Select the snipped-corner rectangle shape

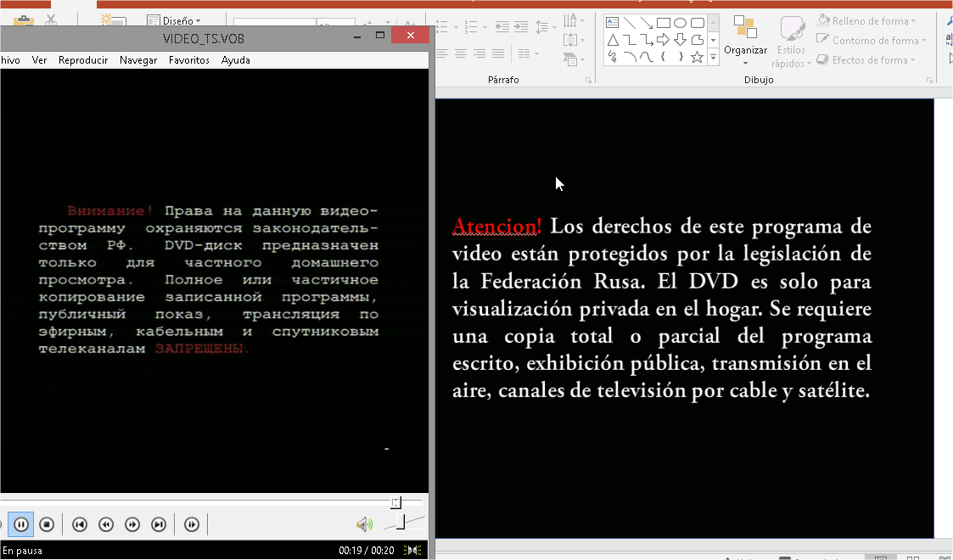[x=697, y=40]
